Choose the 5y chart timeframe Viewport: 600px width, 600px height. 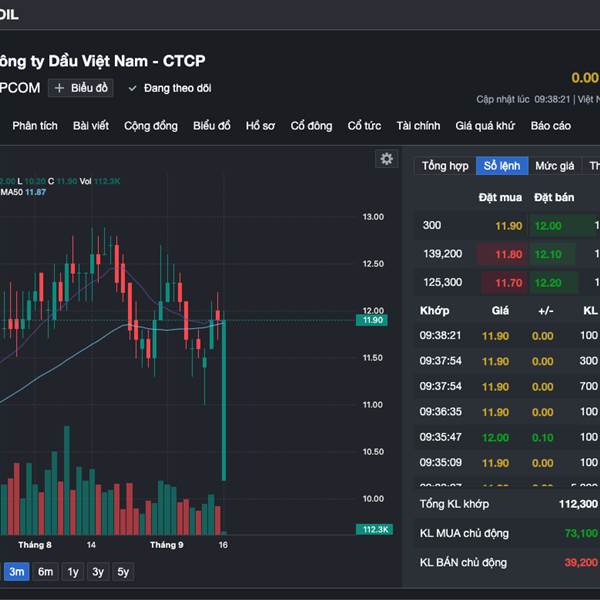coord(122,572)
